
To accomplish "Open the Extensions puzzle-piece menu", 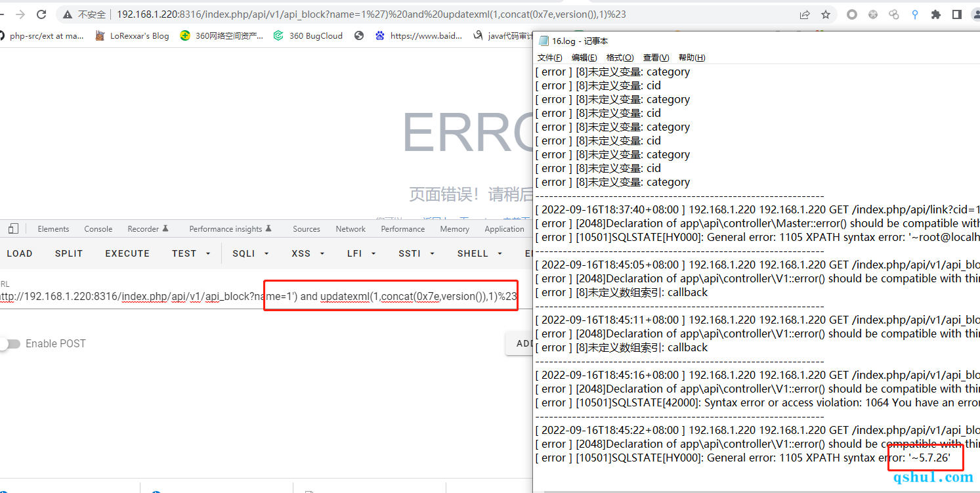I will click(x=936, y=14).
